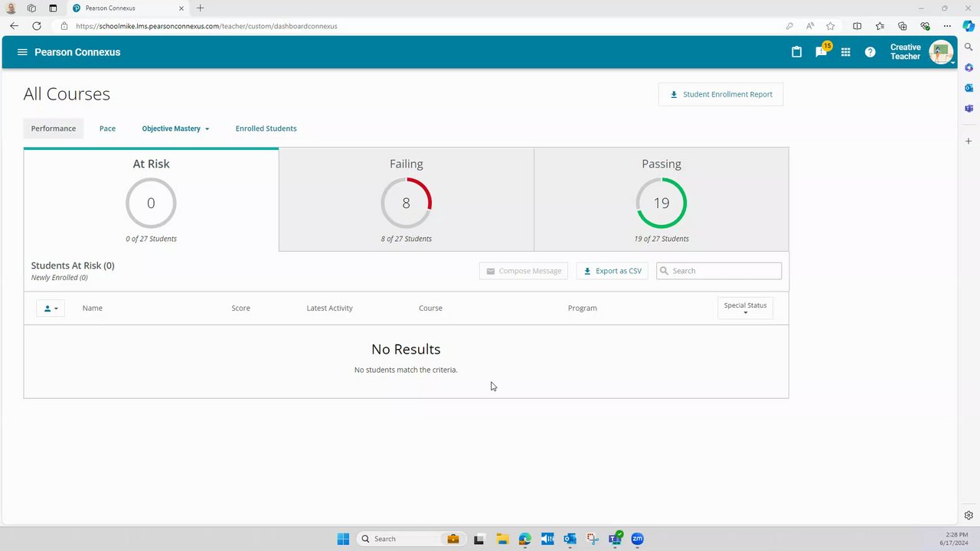Click the browser back arrow

(x=14, y=26)
